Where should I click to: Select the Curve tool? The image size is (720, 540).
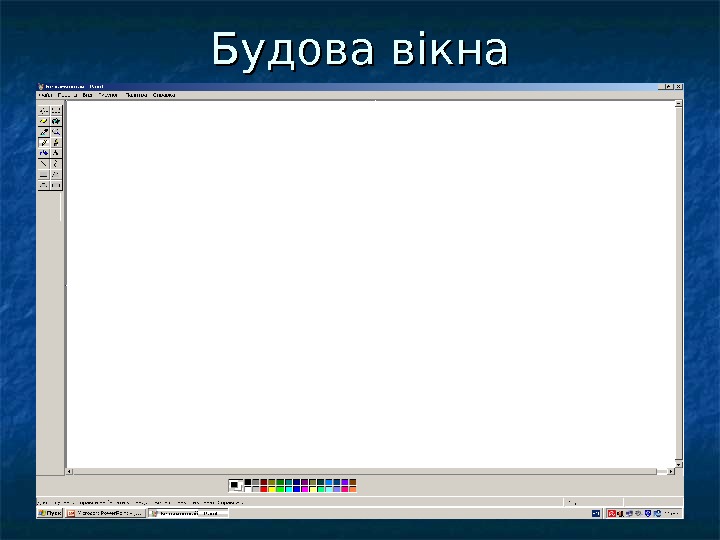pos(56,163)
